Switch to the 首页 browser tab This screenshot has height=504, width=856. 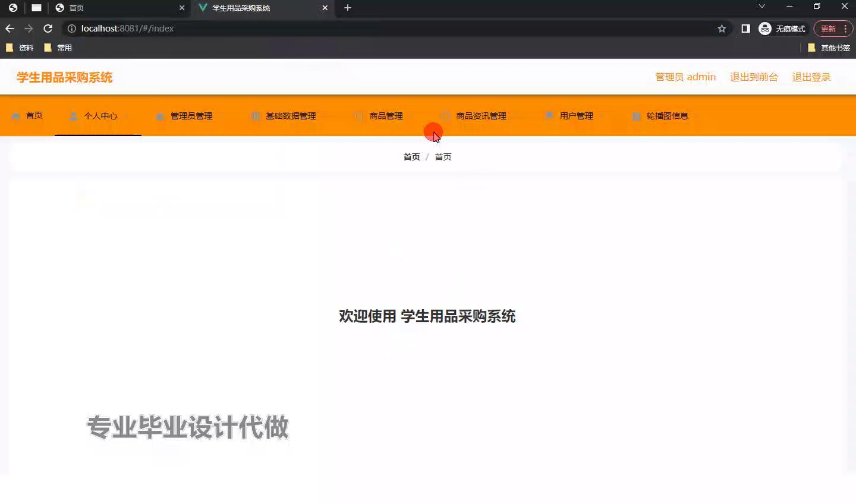tap(119, 8)
